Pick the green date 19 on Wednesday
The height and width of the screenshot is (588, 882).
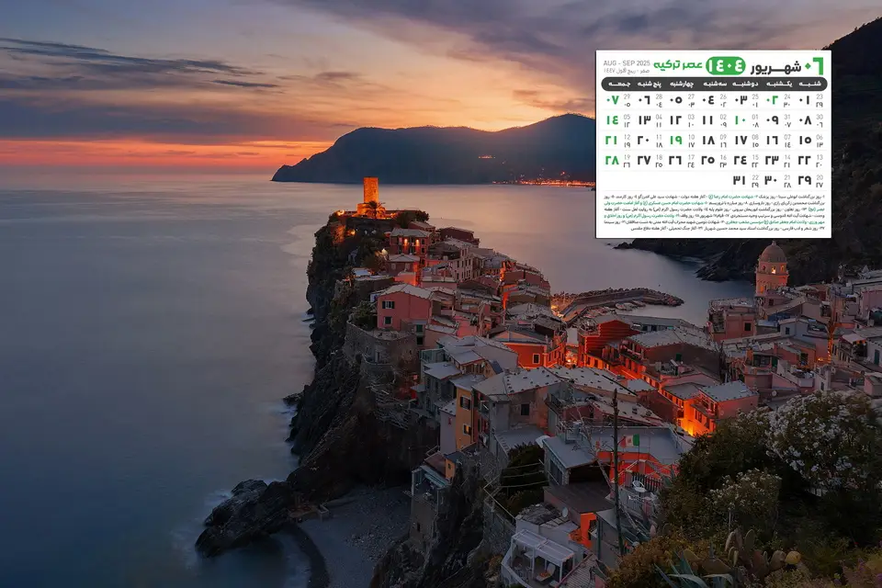point(676,140)
